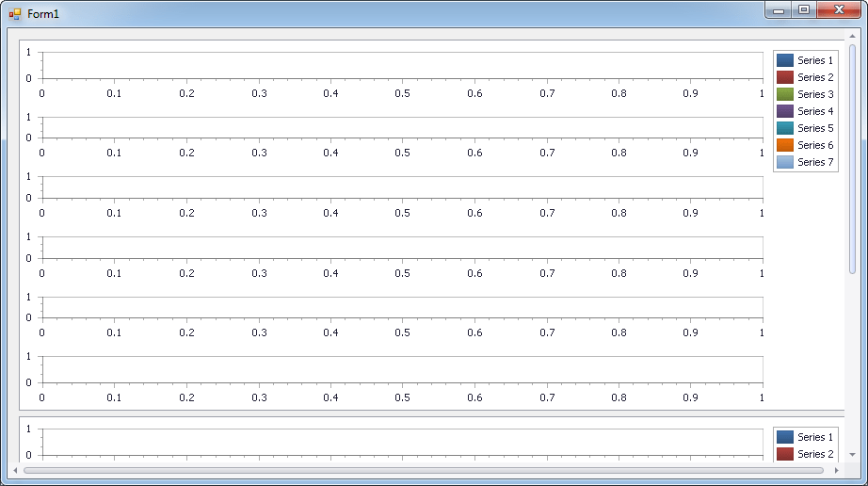The image size is (868, 486).
Task: Click Series 5 teal legend swatch
Action: point(785,128)
